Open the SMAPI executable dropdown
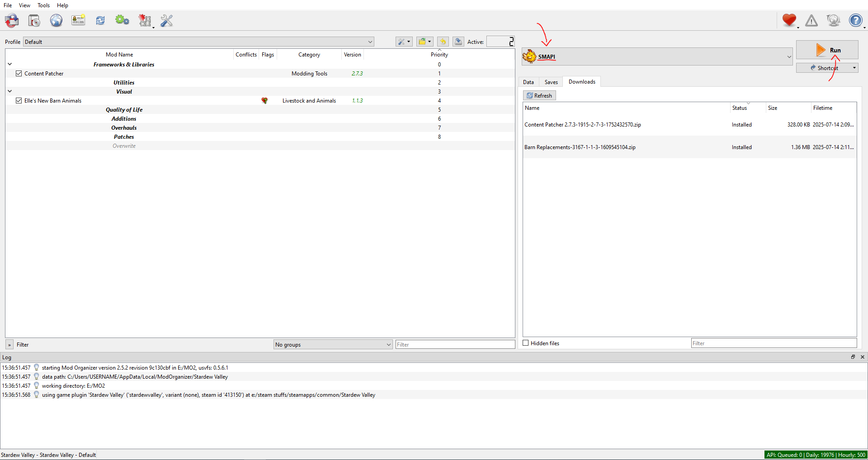This screenshot has height=460, width=868. 657,56
